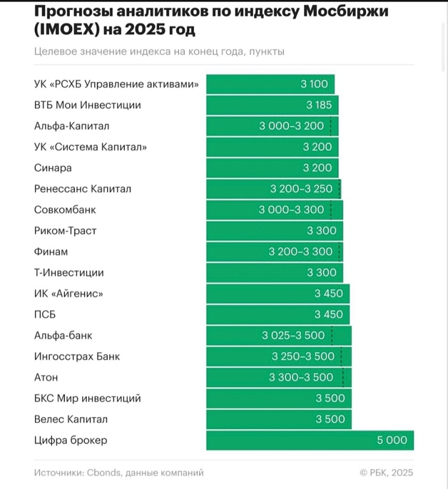Image resolution: width=448 pixels, height=489 pixels.
Task: Select the ВТБ Мои Инвестиции label
Action: click(87, 105)
